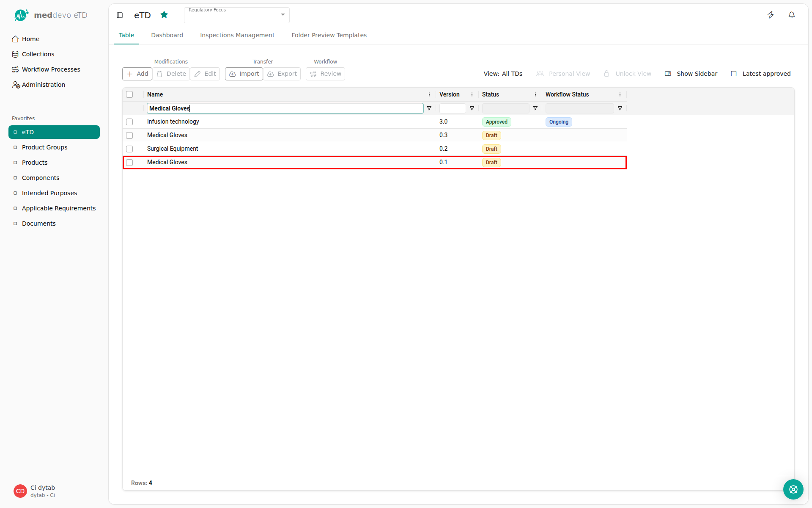Click the Add button
The image size is (812, 508).
(x=137, y=74)
